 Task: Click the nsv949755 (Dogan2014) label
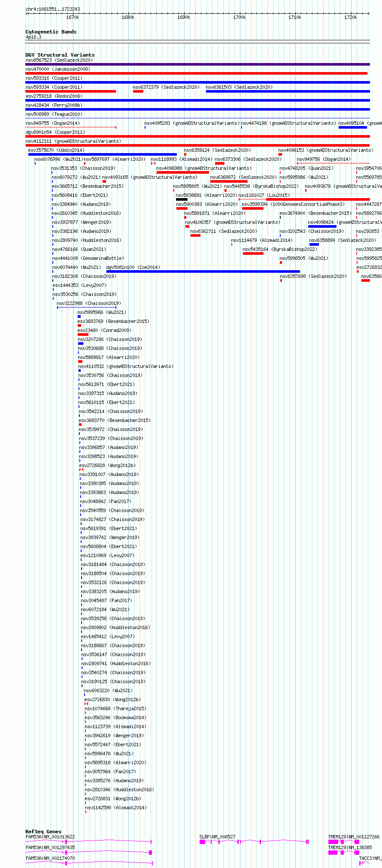point(53,123)
